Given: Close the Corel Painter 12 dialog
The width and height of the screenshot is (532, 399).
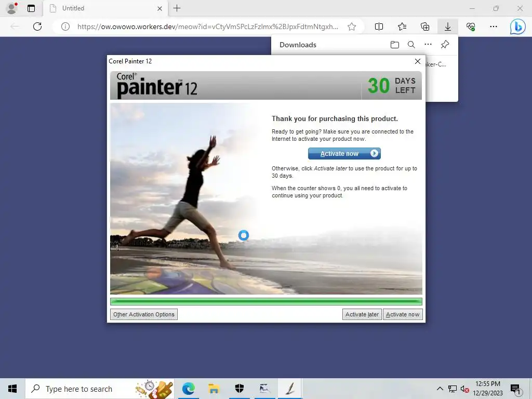Looking at the screenshot, I should pos(418,61).
